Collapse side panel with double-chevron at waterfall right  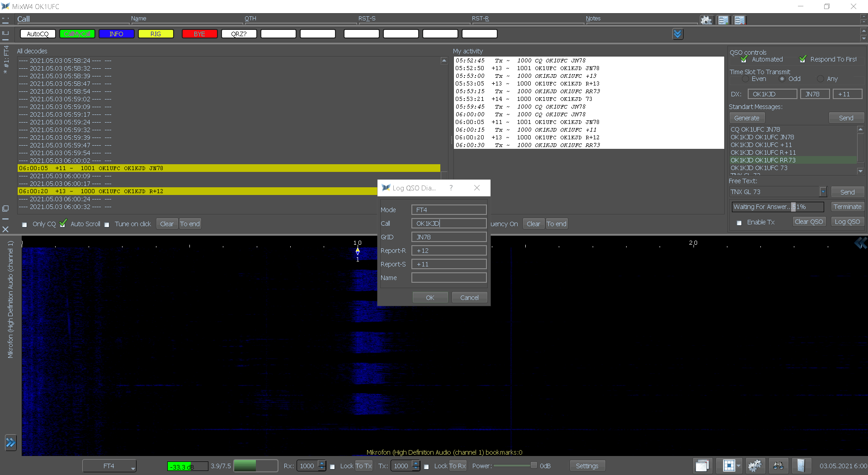click(x=860, y=243)
